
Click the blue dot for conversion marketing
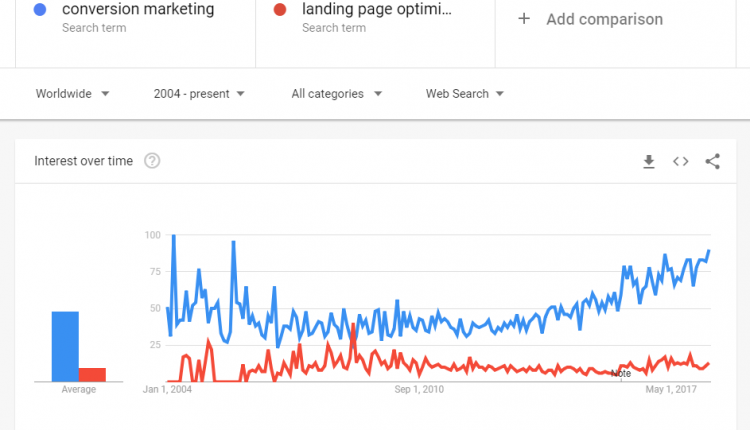point(40,10)
